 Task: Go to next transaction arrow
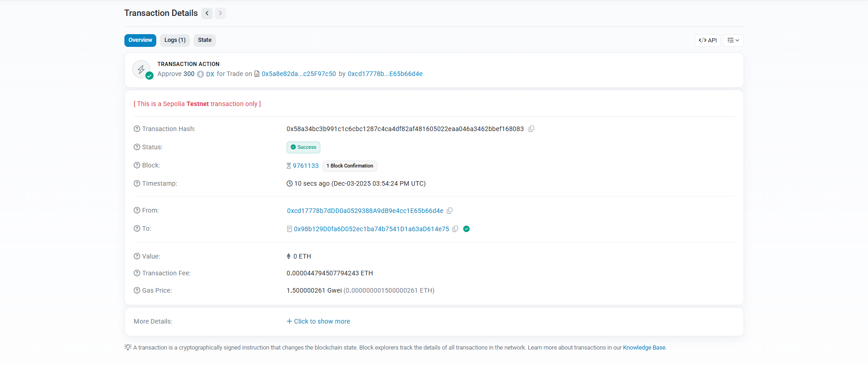click(x=221, y=13)
